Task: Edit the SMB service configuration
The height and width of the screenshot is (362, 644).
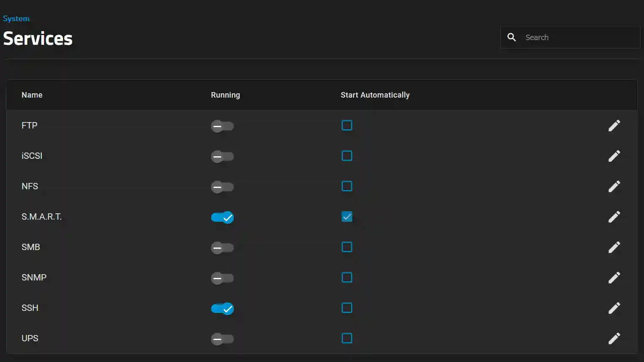Action: tap(614, 247)
